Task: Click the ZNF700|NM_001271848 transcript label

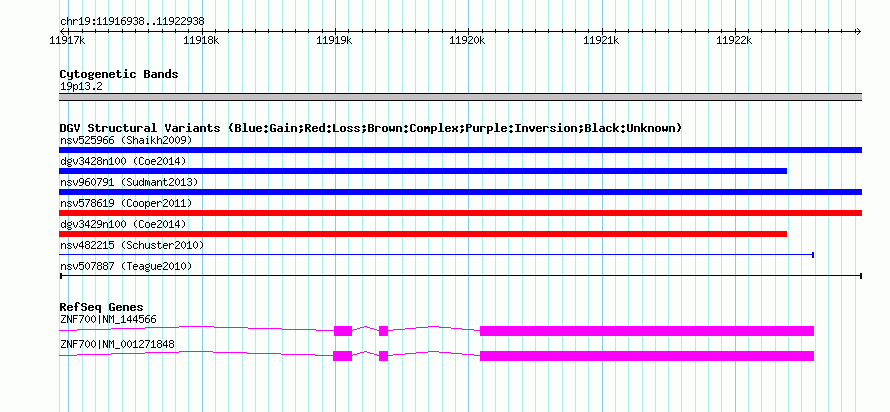Action: tap(117, 344)
